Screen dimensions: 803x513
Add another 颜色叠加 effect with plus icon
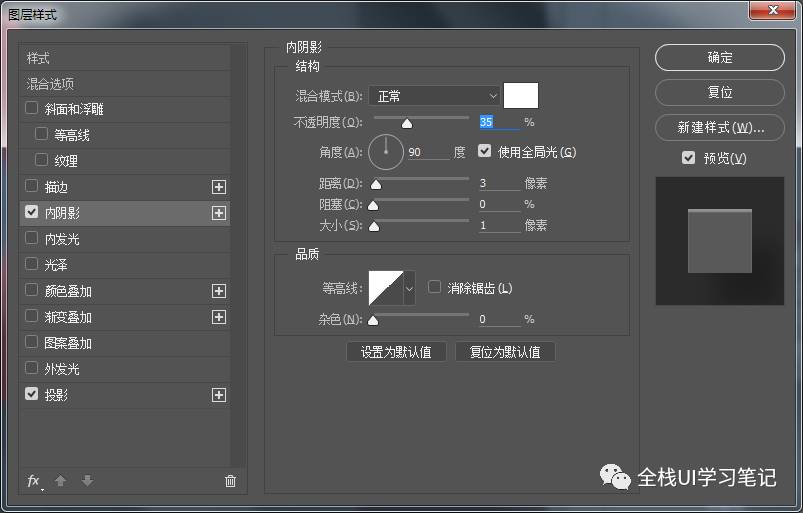coord(219,291)
